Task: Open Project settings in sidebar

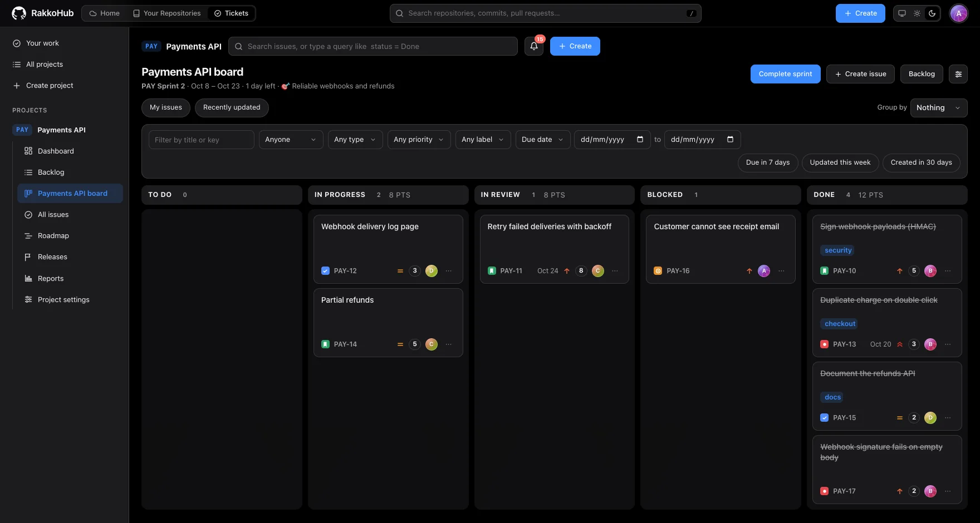Action: (x=70, y=300)
